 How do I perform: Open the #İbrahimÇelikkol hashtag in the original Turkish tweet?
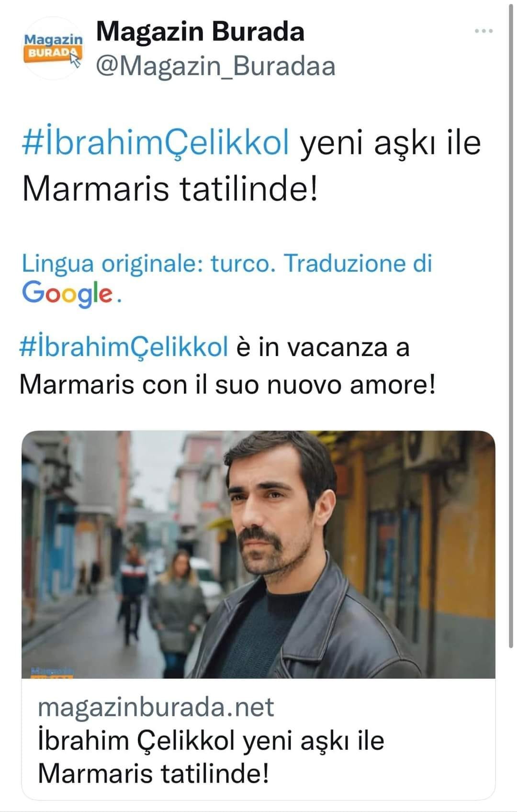pos(156,143)
